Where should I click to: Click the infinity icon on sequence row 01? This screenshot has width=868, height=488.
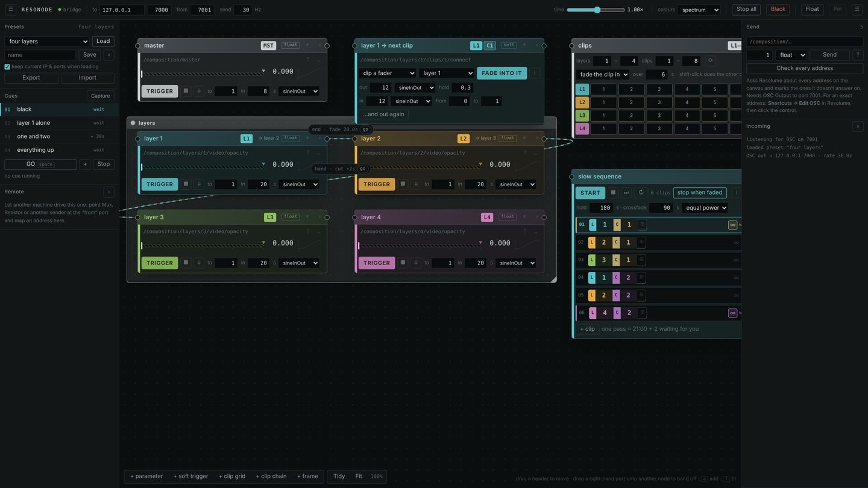[732, 225]
